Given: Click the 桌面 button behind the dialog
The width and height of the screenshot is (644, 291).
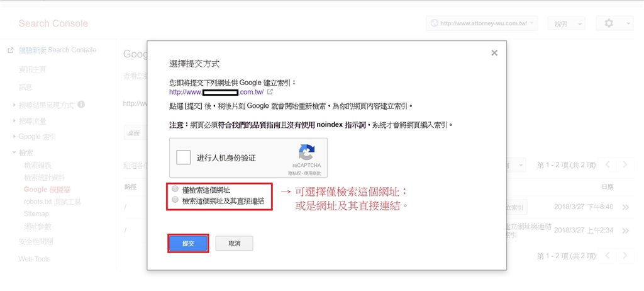Looking at the screenshot, I should [135, 133].
